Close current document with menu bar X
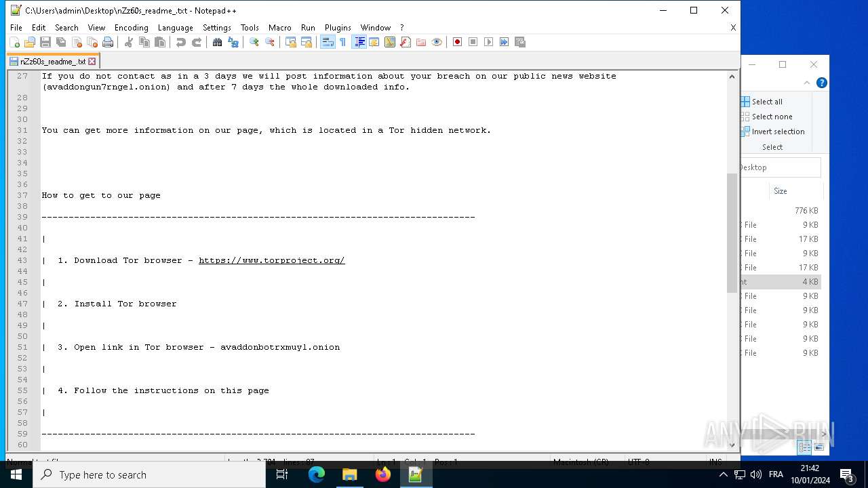868x488 pixels. click(733, 28)
